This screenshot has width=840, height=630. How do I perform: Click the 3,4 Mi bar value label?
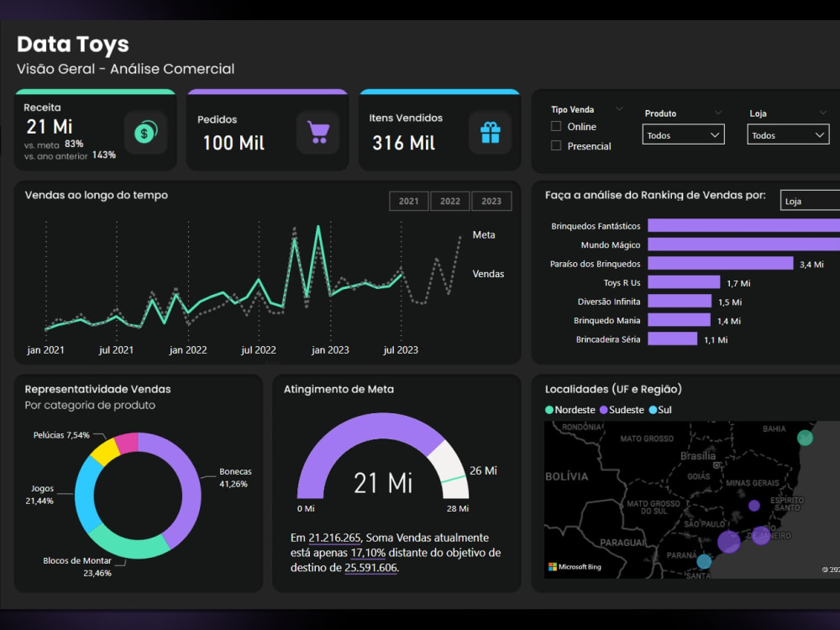point(811,264)
